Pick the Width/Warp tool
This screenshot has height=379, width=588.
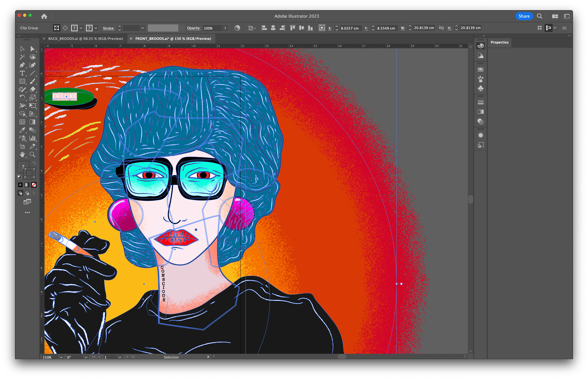click(x=22, y=106)
